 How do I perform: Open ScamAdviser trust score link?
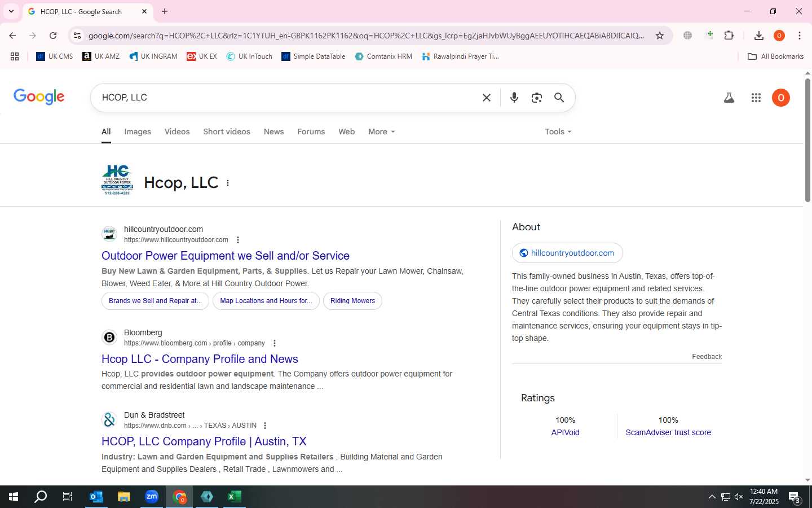point(668,432)
